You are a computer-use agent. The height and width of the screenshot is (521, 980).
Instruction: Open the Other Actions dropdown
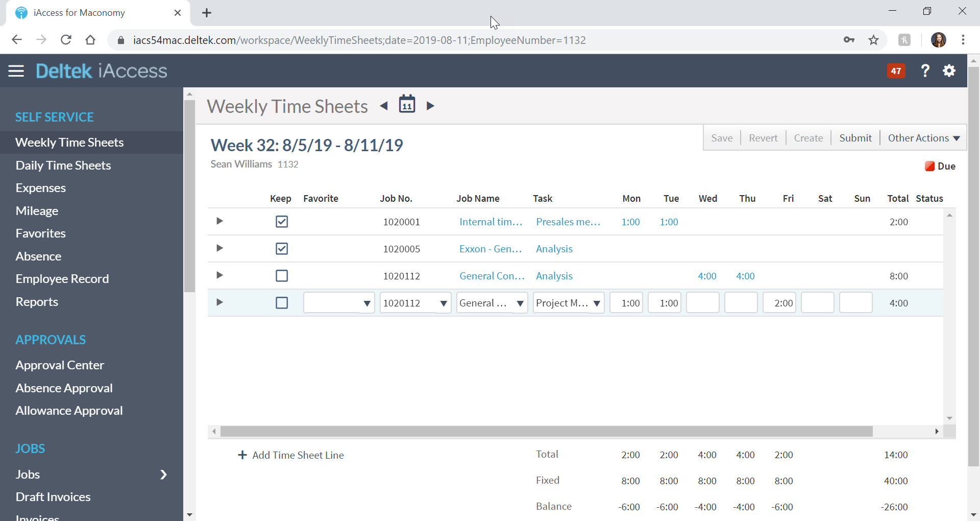click(x=923, y=138)
